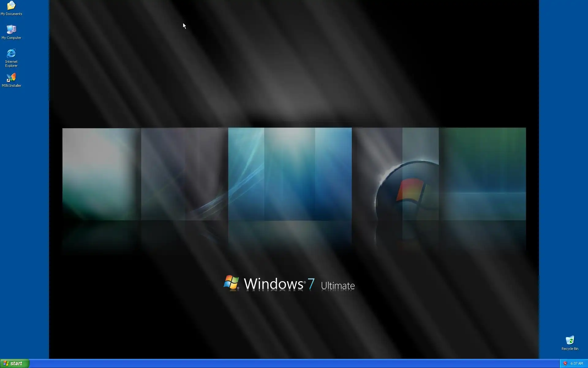
Task: Click the Windows flag beside Windows 7 text
Action: pos(231,282)
